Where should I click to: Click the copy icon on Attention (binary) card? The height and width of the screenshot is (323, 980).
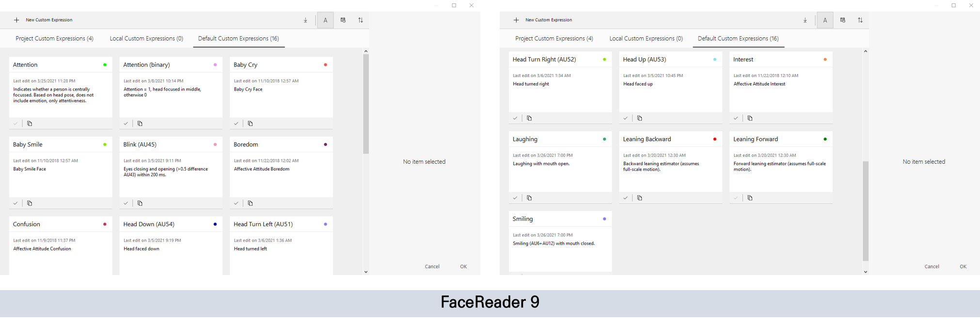[140, 123]
